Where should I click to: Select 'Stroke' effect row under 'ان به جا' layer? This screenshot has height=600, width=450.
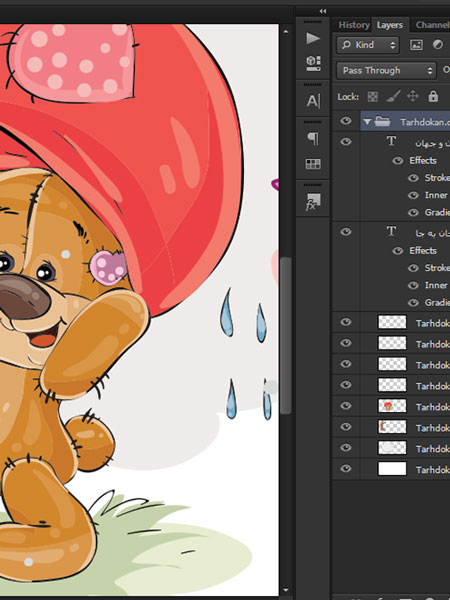pos(437,268)
